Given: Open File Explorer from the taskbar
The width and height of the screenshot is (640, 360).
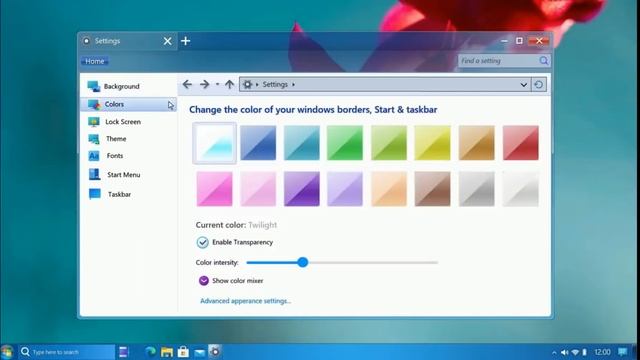Looking at the screenshot, I should click(x=167, y=352).
